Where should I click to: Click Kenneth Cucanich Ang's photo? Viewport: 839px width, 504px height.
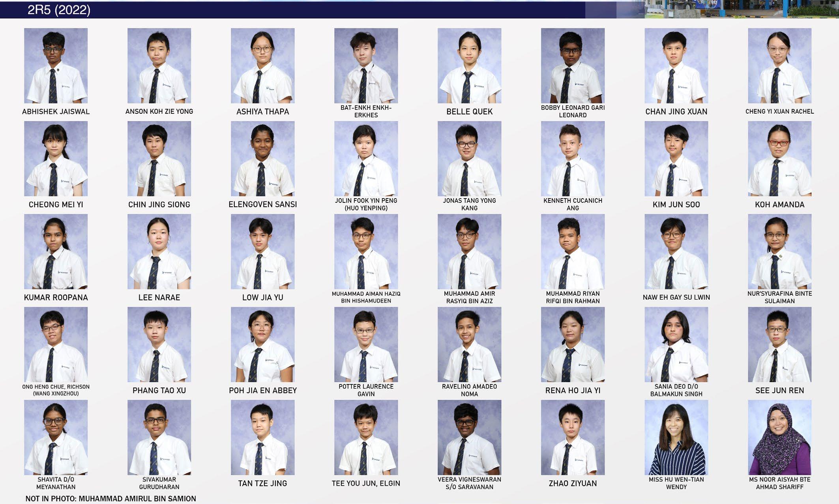573,159
